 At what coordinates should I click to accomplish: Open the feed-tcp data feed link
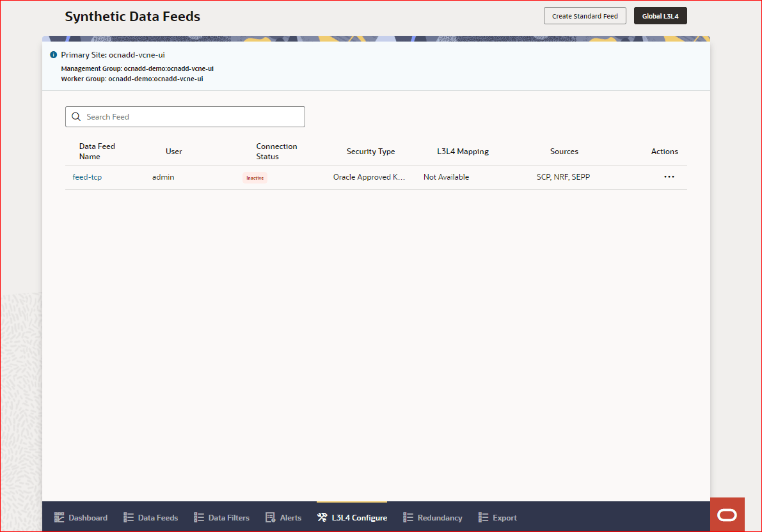tap(87, 176)
